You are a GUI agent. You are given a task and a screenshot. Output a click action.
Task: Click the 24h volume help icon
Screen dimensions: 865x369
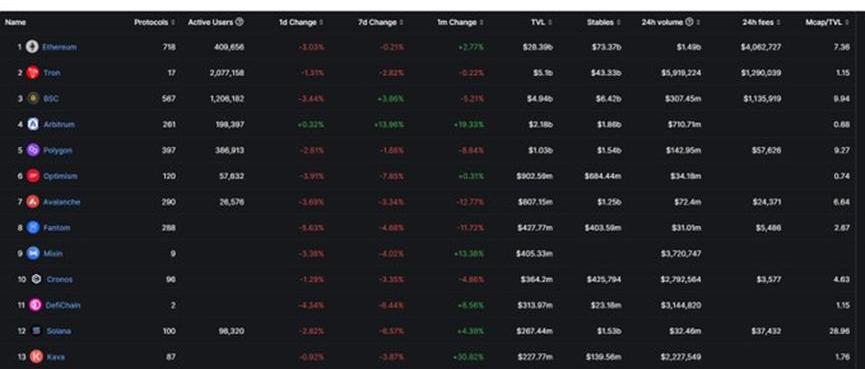689,22
